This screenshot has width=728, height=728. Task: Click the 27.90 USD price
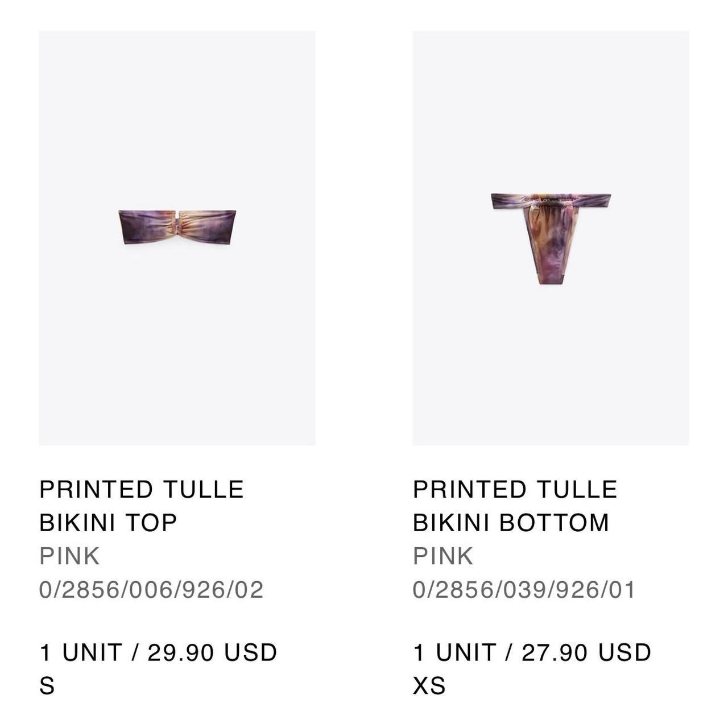click(x=586, y=652)
